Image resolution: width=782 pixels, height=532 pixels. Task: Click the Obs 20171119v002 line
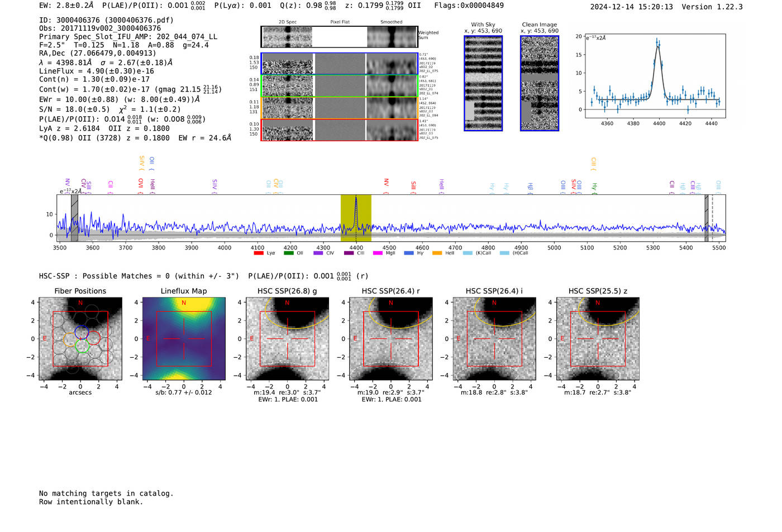[x=100, y=28]
